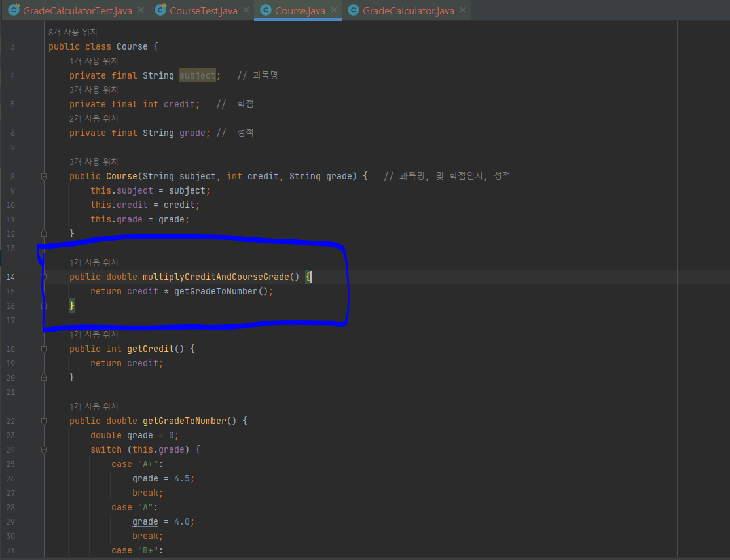Image resolution: width=730 pixels, height=560 pixels.
Task: Close the CourseTest.java tab
Action: tap(246, 10)
